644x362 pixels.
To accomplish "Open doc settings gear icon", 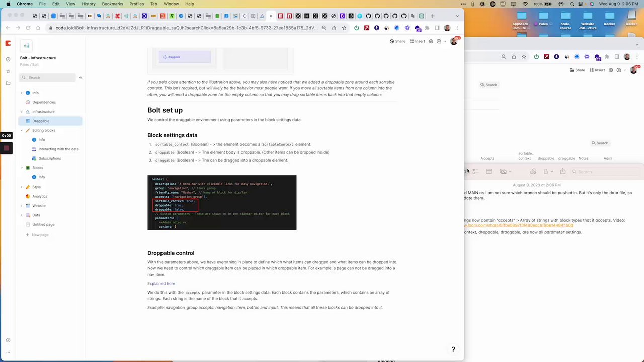I will coord(431,41).
